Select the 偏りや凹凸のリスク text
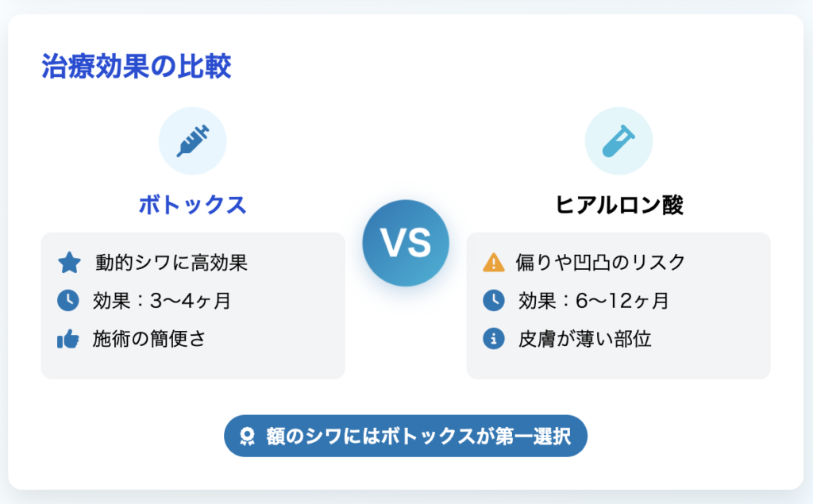 (x=600, y=263)
